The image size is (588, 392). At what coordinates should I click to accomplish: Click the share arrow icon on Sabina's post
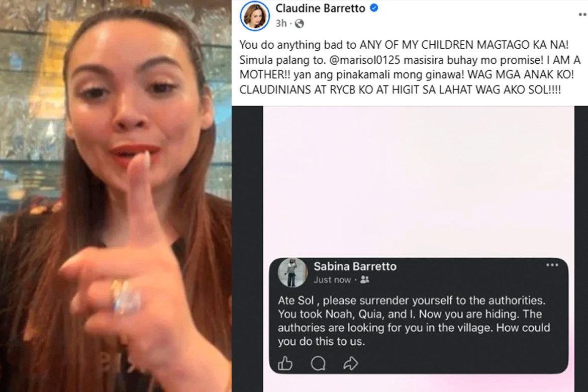coord(351,363)
